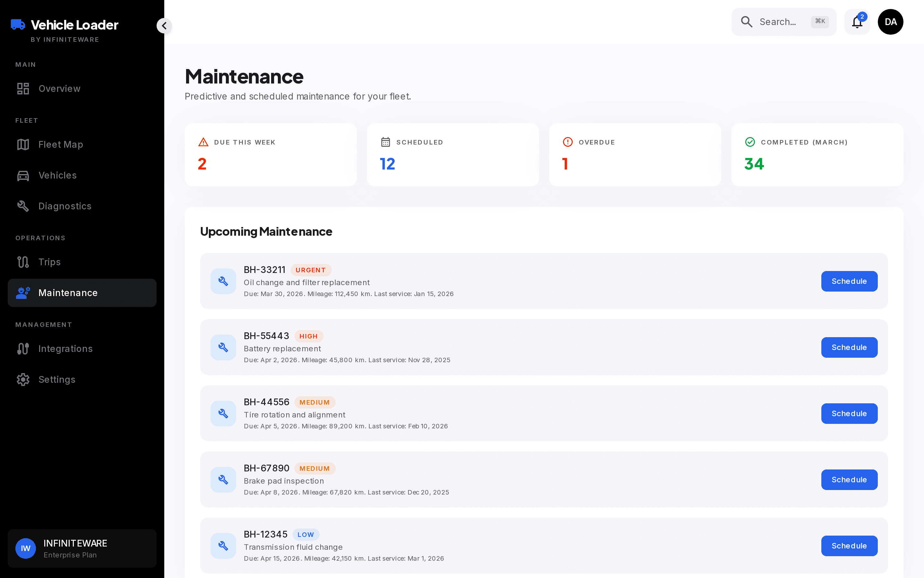This screenshot has width=924, height=578.
Task: Click the MEDIUM badge on BH-67890
Action: (x=315, y=469)
